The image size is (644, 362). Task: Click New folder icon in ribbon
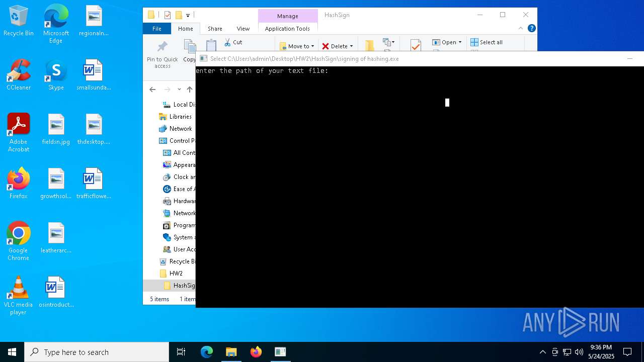pos(370,46)
